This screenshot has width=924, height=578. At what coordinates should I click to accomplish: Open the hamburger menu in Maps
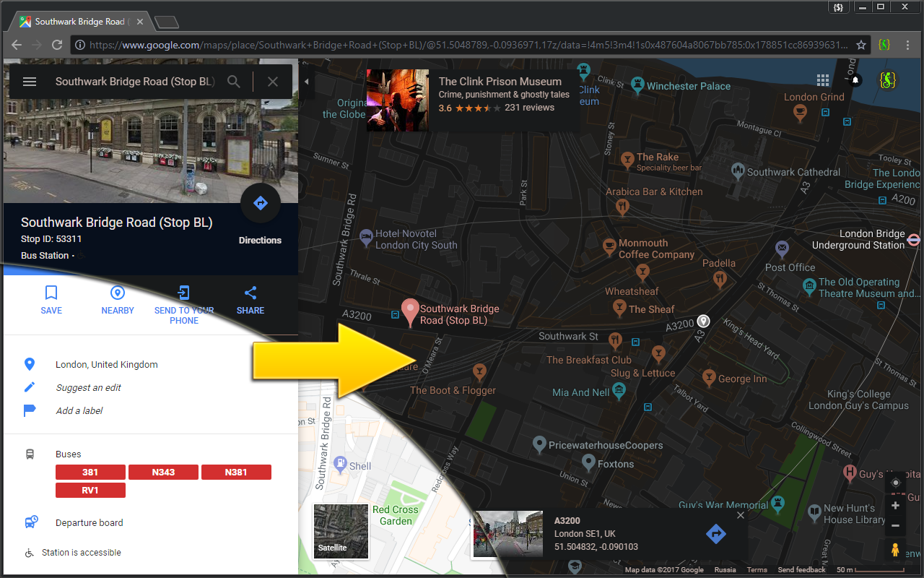click(30, 82)
